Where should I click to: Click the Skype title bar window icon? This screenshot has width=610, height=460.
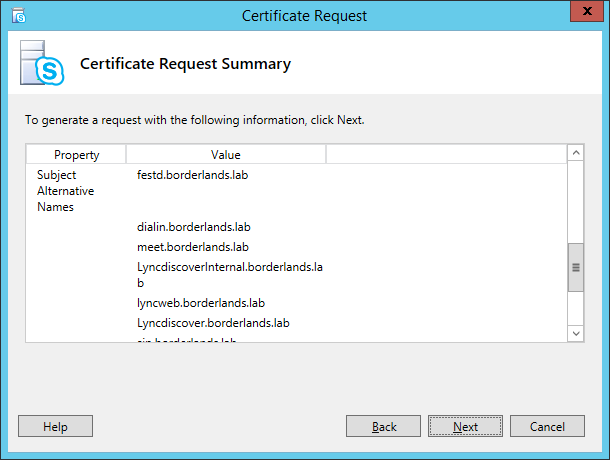(x=19, y=16)
